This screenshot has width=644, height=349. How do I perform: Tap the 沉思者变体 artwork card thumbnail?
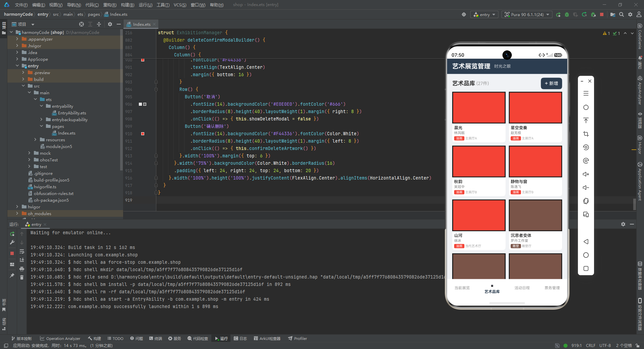[535, 215]
